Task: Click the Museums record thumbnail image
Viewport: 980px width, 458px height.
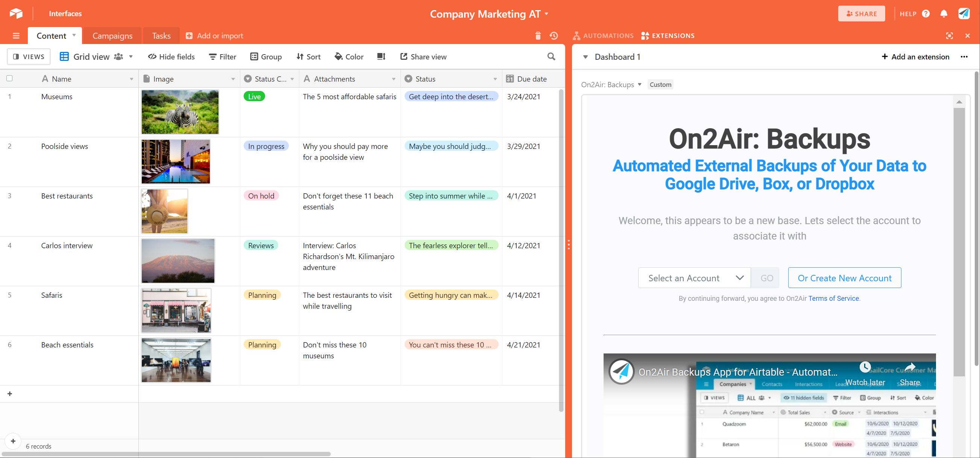Action: click(x=179, y=112)
